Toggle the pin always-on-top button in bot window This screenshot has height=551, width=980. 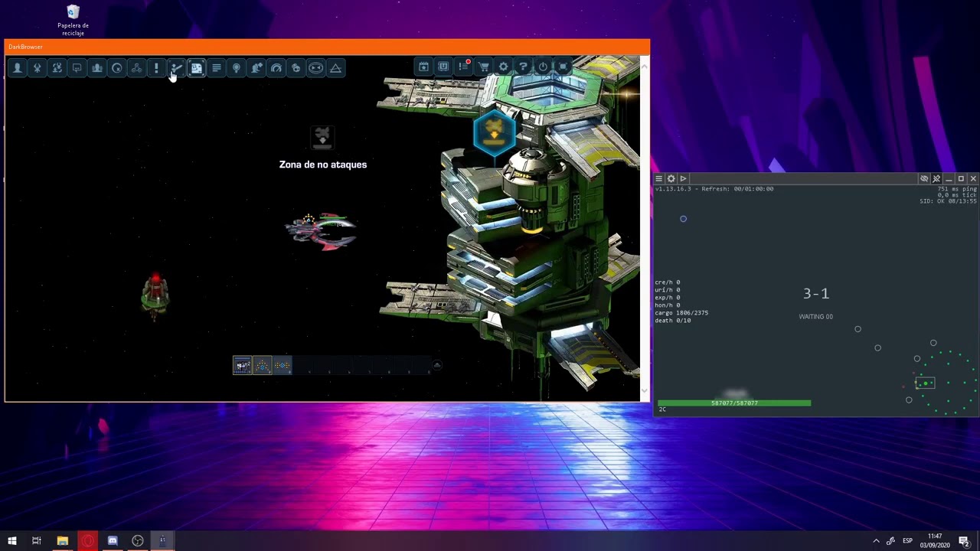[x=936, y=178]
